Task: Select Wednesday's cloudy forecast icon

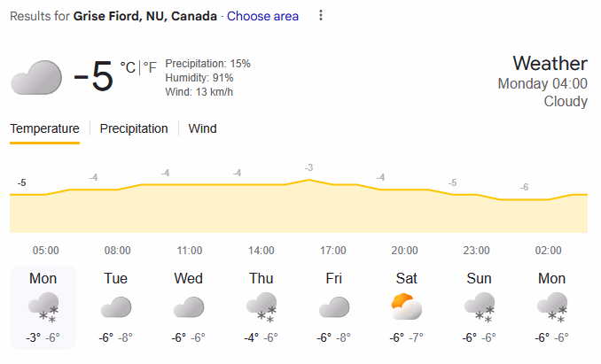Action: (x=189, y=307)
